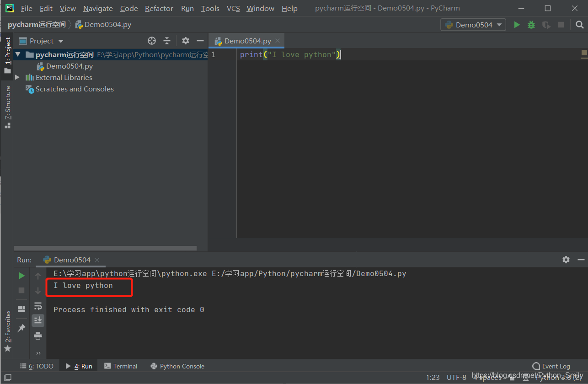Image resolution: width=588 pixels, height=384 pixels.
Task: Click line number 1 in editor gutter
Action: point(213,54)
